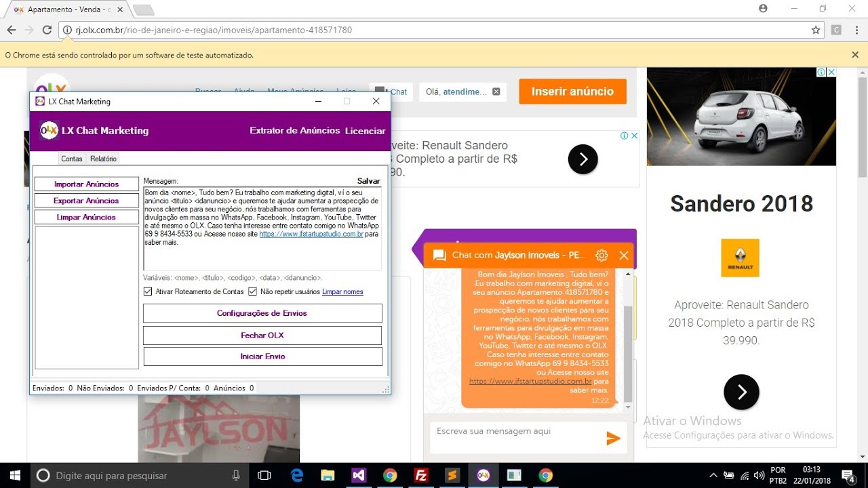Open jfstartupstudio link in chat message
This screenshot has height=488, width=868.
coord(530,382)
